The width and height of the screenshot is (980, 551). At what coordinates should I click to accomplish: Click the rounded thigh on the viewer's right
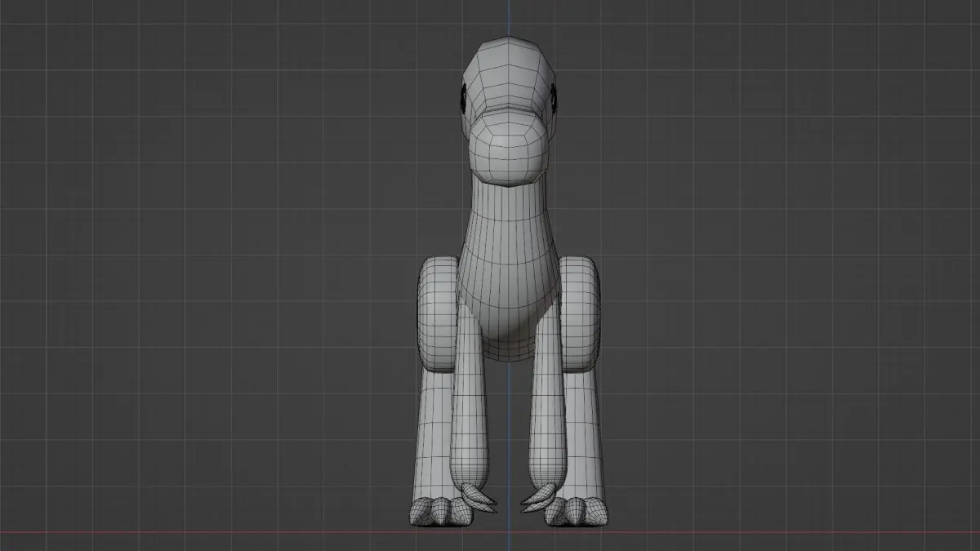(581, 315)
